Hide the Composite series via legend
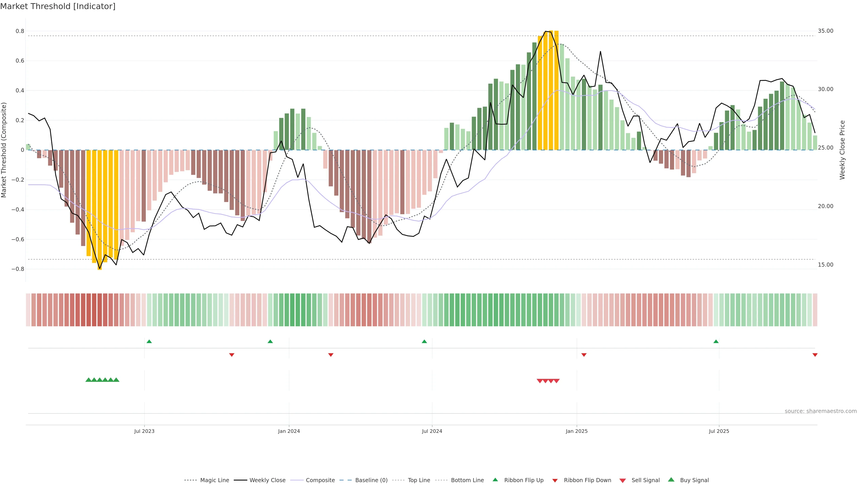 point(320,480)
